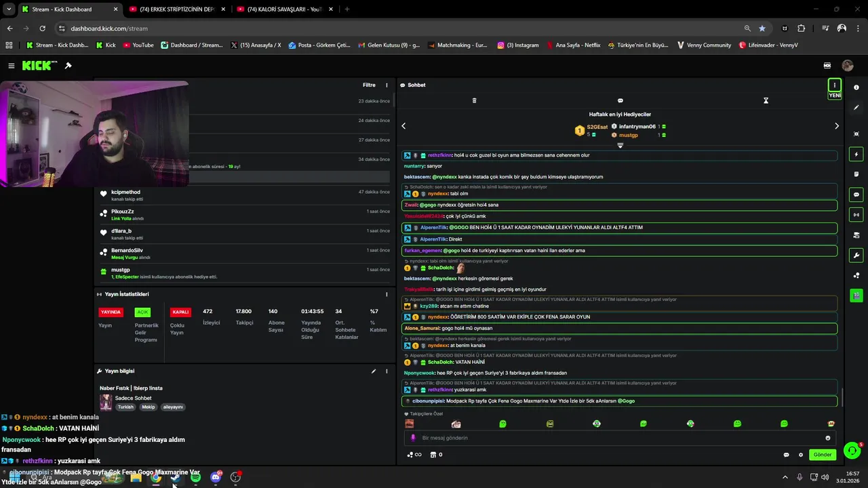This screenshot has height=488, width=868.
Task: Click the document icon in right sidebar
Action: click(856, 174)
